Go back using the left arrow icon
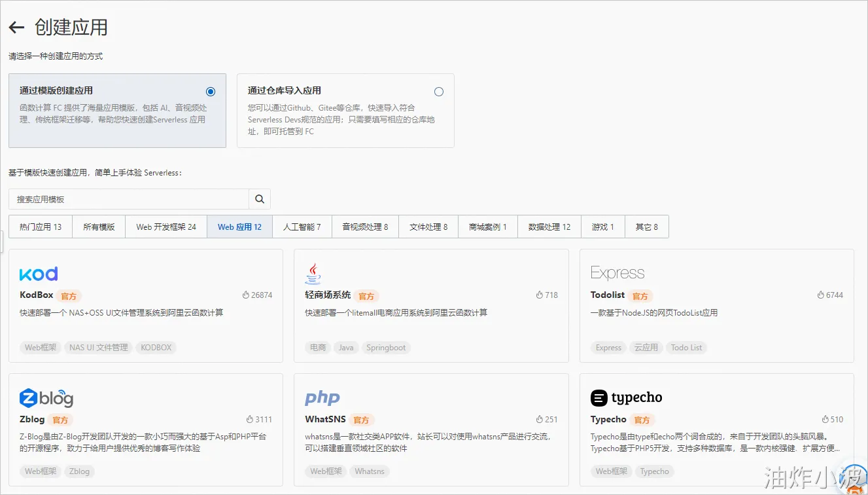The height and width of the screenshot is (495, 868). 16,27
